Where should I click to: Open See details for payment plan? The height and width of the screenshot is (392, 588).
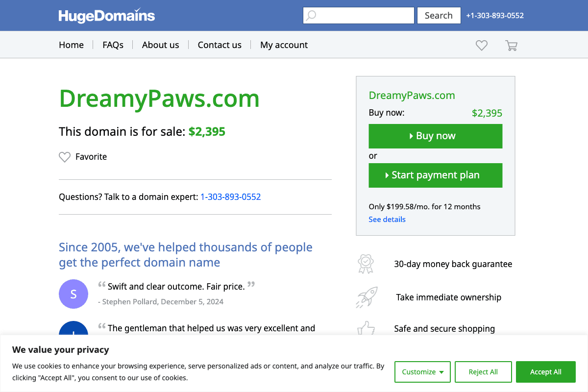[387, 219]
